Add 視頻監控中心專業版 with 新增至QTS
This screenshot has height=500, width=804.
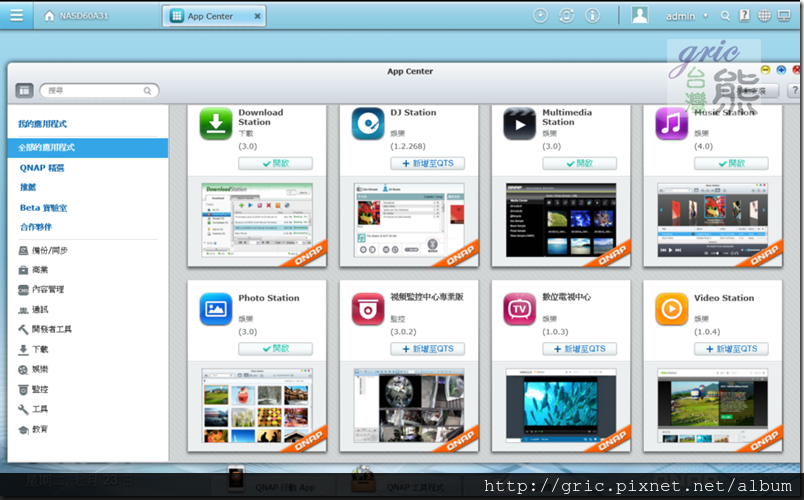[427, 349]
